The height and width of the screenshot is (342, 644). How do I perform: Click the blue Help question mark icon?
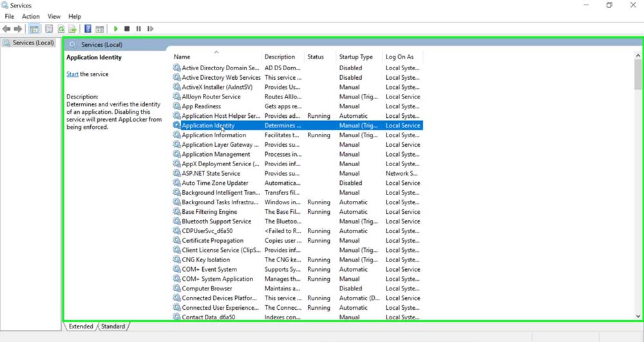click(x=88, y=29)
